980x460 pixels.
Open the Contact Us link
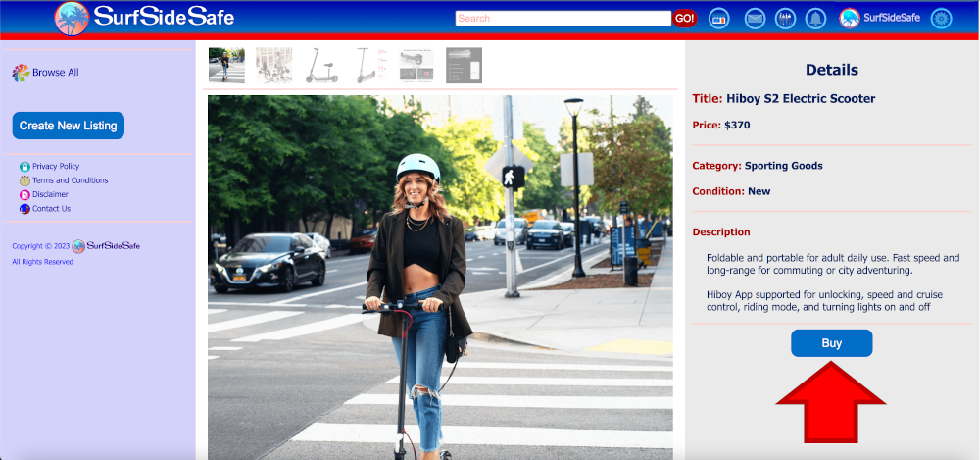pos(51,208)
